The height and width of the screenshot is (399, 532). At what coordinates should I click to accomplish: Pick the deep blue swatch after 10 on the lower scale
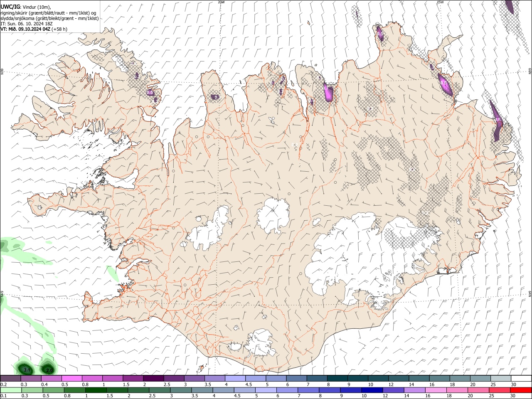tap(372, 390)
